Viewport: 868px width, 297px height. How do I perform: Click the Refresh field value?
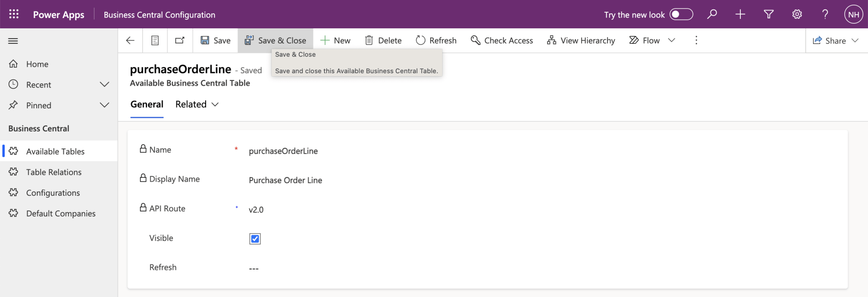click(x=254, y=268)
